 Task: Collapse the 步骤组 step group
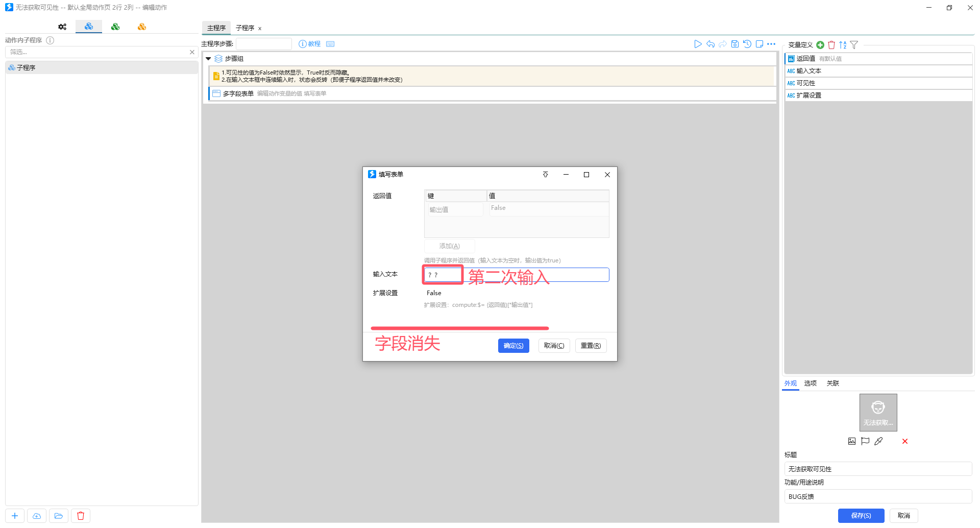coord(208,59)
